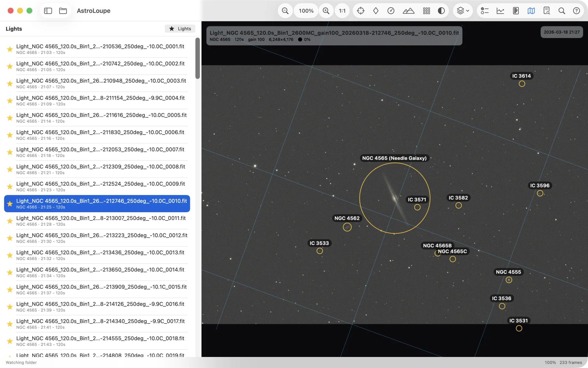This screenshot has width=588, height=368.
Task: Open folder via the folder icon
Action: point(63,11)
